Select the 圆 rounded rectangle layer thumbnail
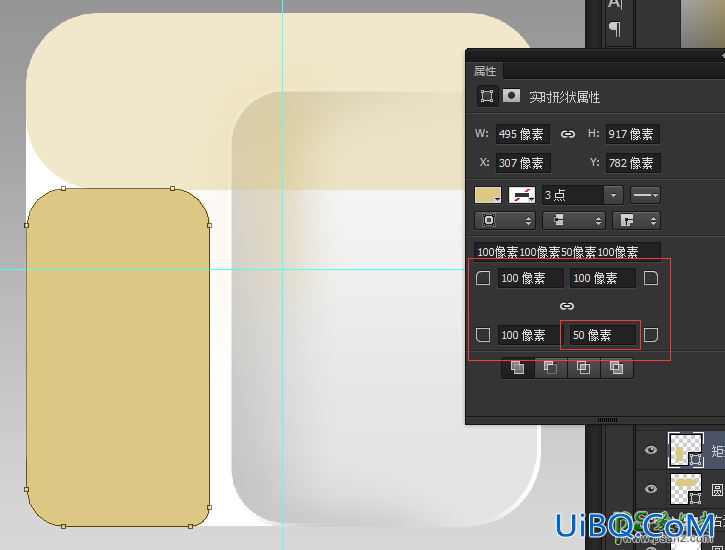Image resolution: width=725 pixels, height=550 pixels. coord(686,489)
